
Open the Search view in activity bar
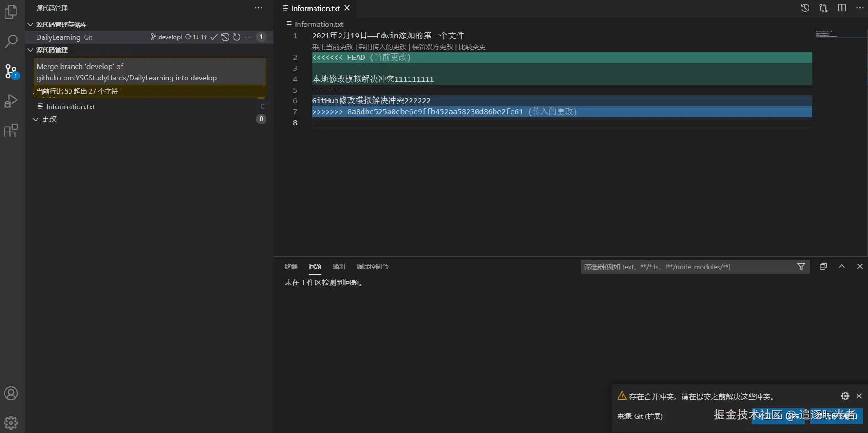(x=11, y=42)
